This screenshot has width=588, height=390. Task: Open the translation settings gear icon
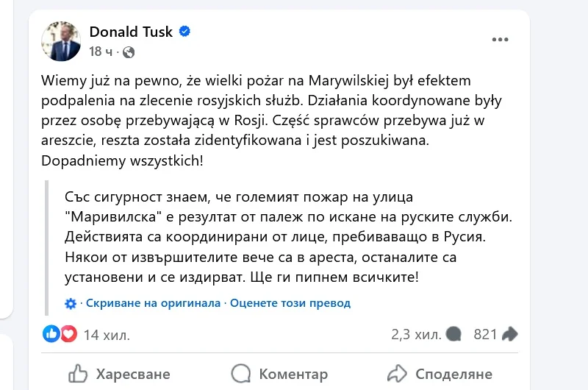pos(71,303)
